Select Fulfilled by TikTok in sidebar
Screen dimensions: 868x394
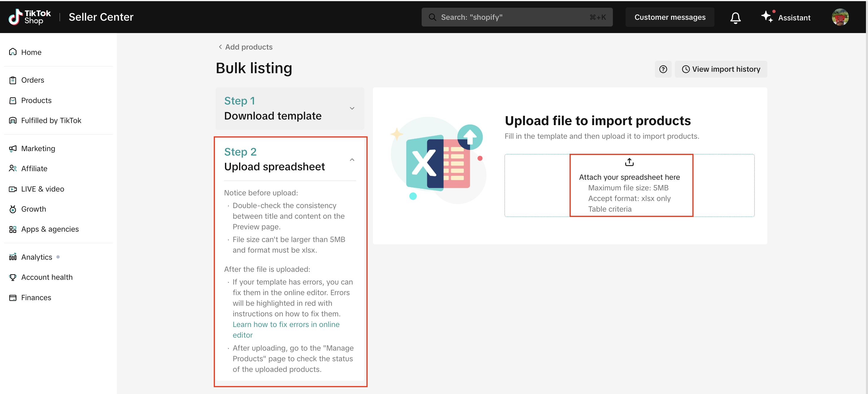pos(51,120)
